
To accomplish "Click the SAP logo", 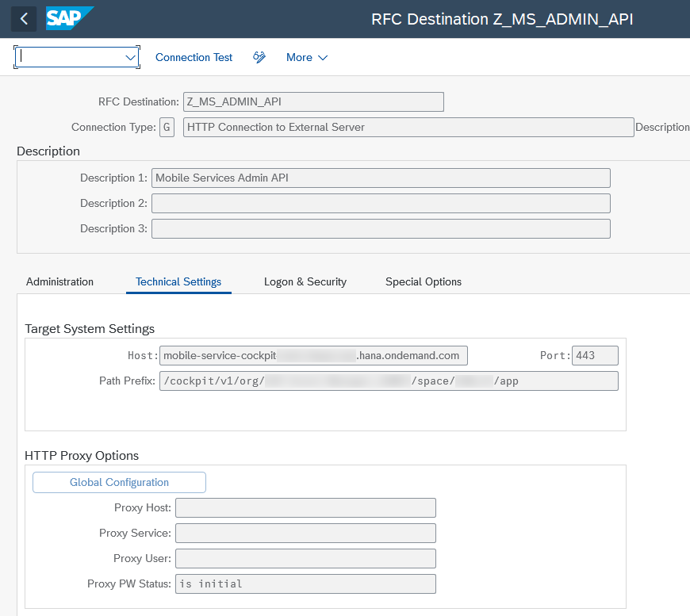I will (x=70, y=18).
